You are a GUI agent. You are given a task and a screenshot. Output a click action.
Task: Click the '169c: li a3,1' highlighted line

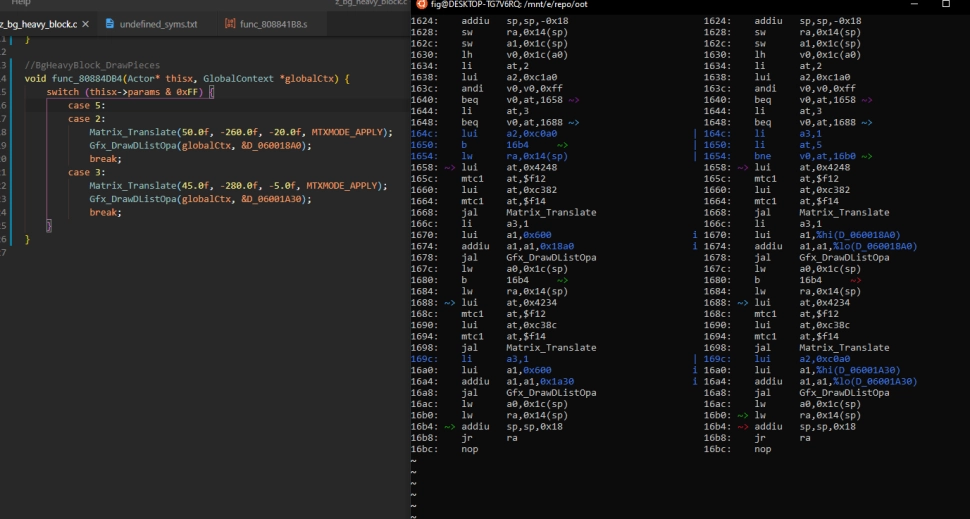click(x=470, y=359)
